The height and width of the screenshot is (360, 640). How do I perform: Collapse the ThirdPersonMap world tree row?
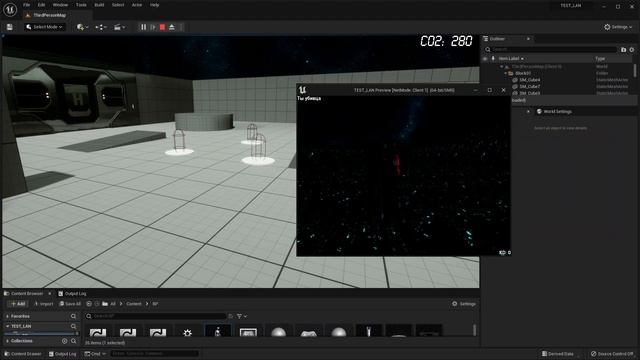click(502, 67)
